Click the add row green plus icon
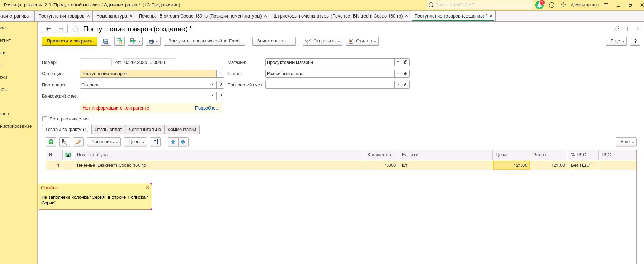This screenshot has width=644, height=264. (51, 142)
